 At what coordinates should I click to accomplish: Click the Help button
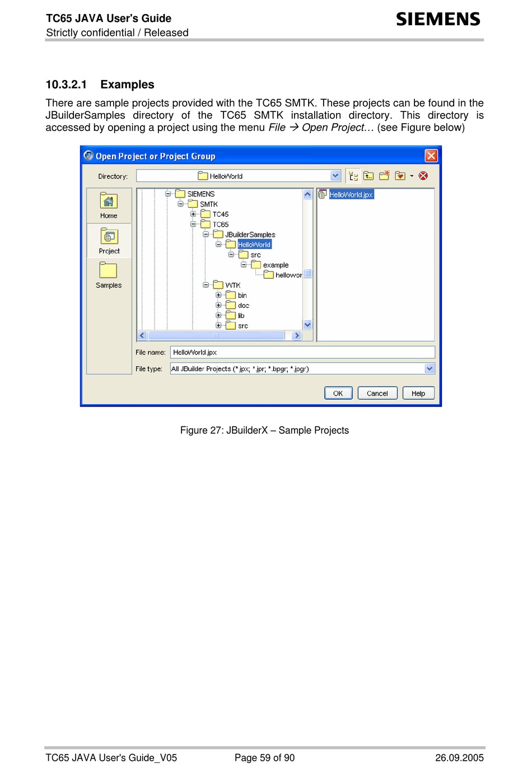point(418,393)
